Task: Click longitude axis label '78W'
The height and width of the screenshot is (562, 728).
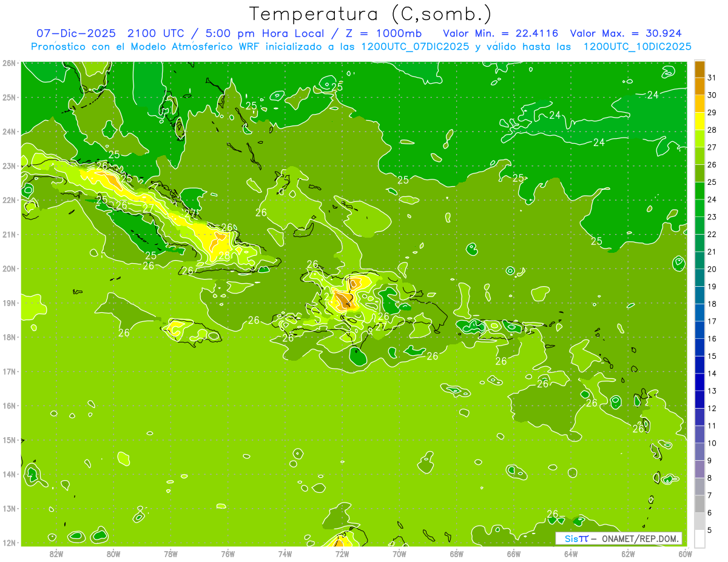Action: [170, 554]
